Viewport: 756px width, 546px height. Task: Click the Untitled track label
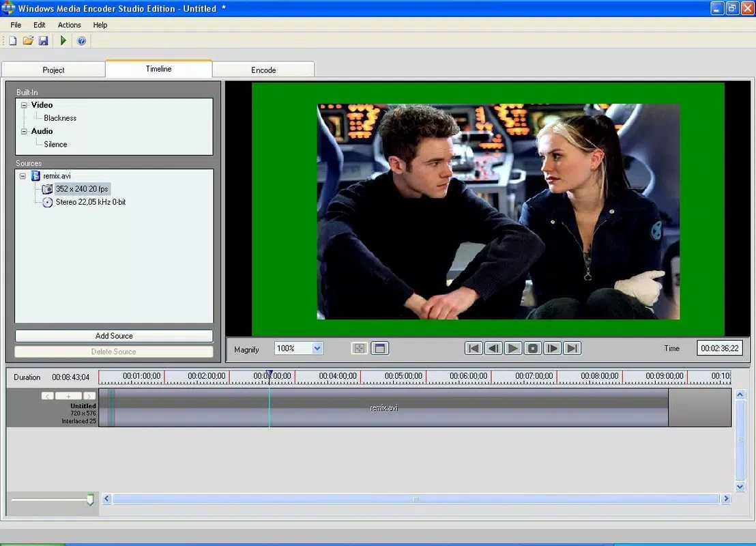pos(83,405)
